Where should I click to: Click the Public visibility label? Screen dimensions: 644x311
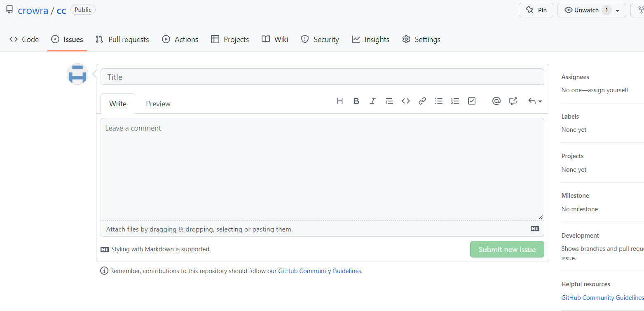[x=83, y=10]
